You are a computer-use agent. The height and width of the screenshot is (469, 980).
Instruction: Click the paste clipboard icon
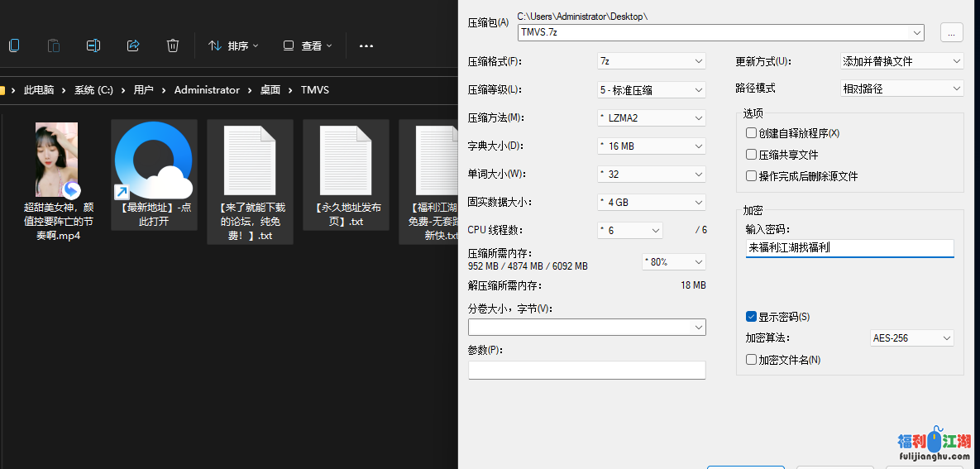[x=54, y=45]
